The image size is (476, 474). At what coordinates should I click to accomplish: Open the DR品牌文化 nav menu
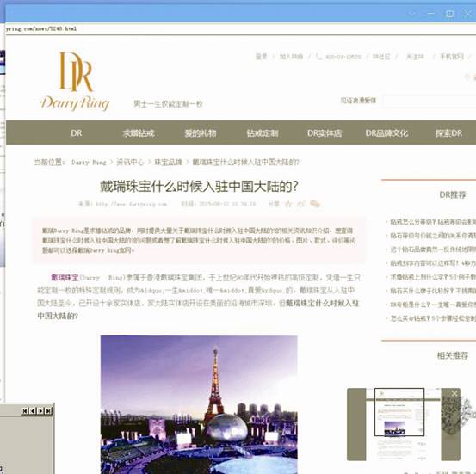tap(386, 133)
